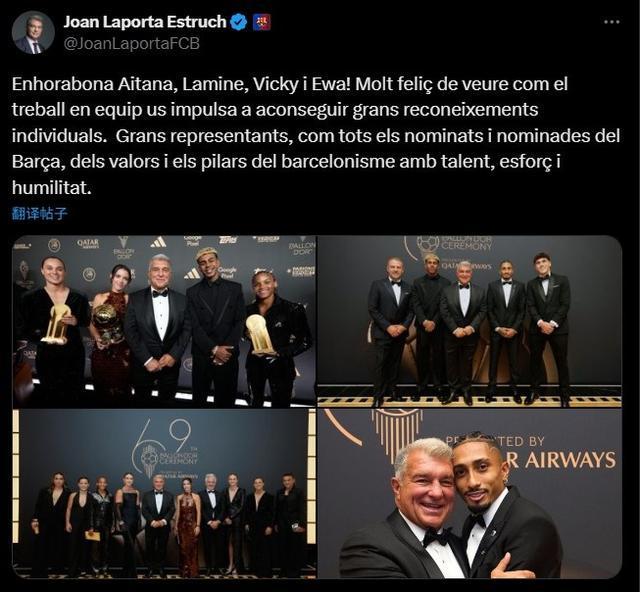640x592 pixels.
Task: Click the translate post link
Action: pyautogui.click(x=40, y=213)
